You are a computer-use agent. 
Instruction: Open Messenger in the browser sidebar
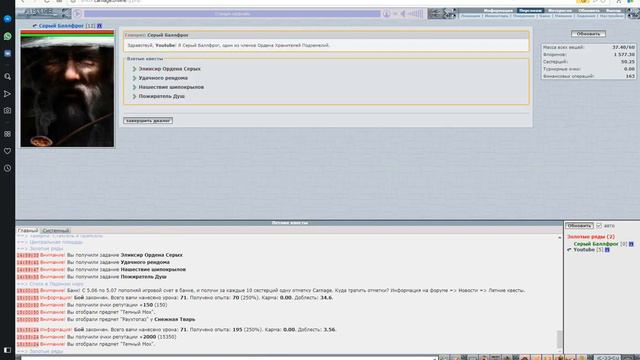(7, 19)
